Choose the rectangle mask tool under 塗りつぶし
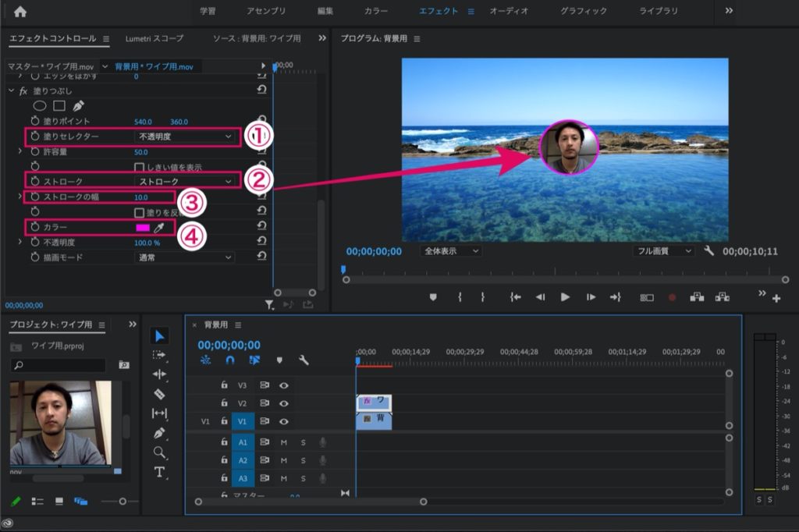 pyautogui.click(x=59, y=106)
